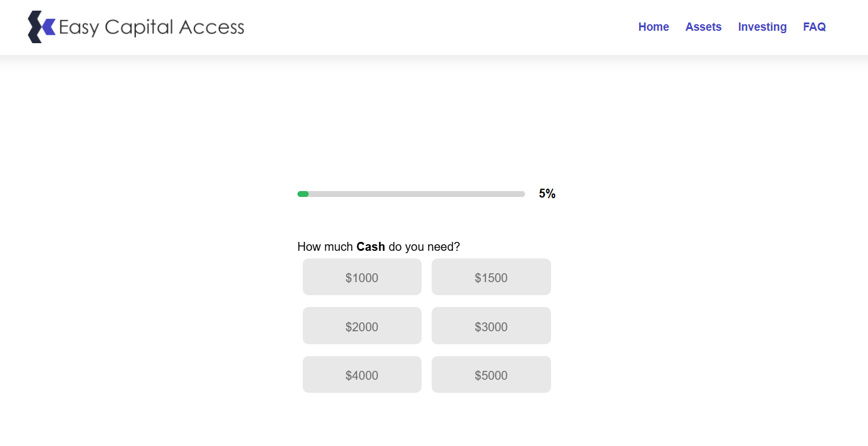Screen dimensions: 868x446
Task: Click the Easy Capital Access logo icon
Action: click(x=41, y=27)
